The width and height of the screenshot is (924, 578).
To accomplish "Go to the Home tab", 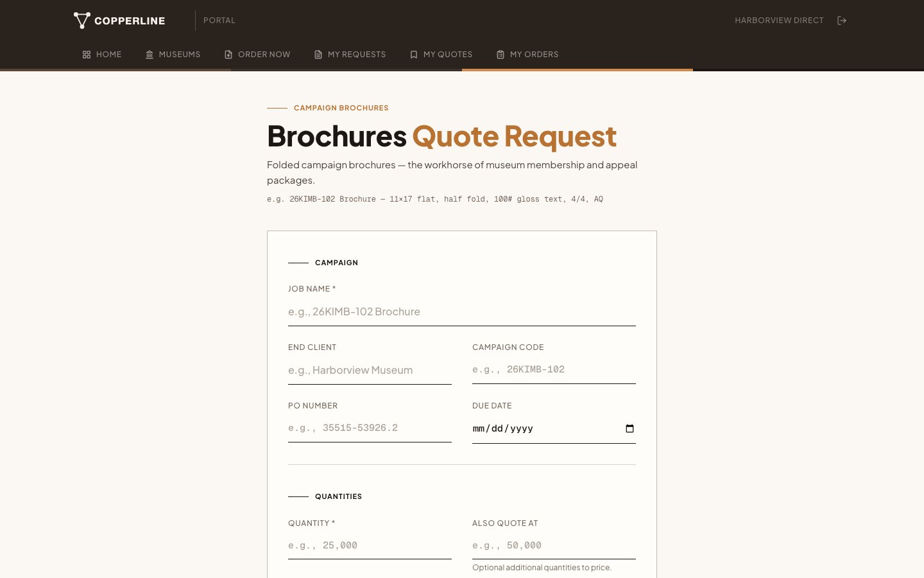I will [x=102, y=55].
